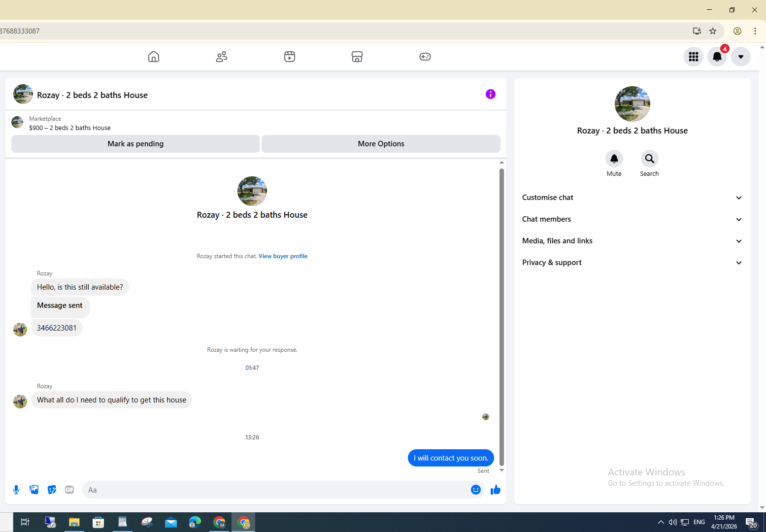
Task: Click Rozay's avatar beside the phone number message
Action: coord(20,330)
